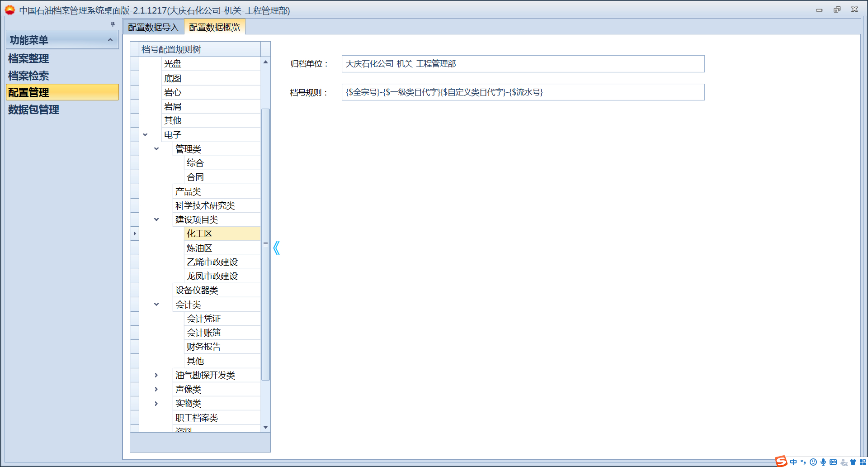The height and width of the screenshot is (467, 868).
Task: Toggle Chinese/English with the 中 icon
Action: point(794,462)
